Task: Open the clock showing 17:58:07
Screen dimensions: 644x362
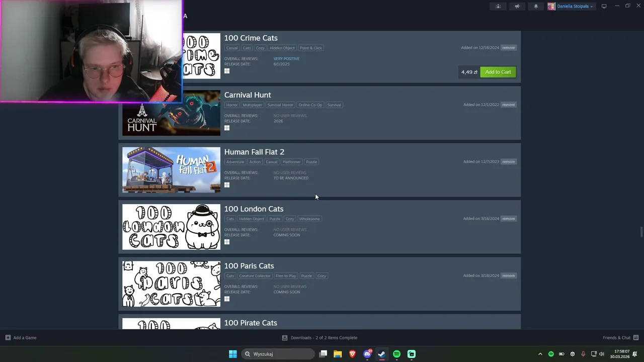Action: point(620,354)
